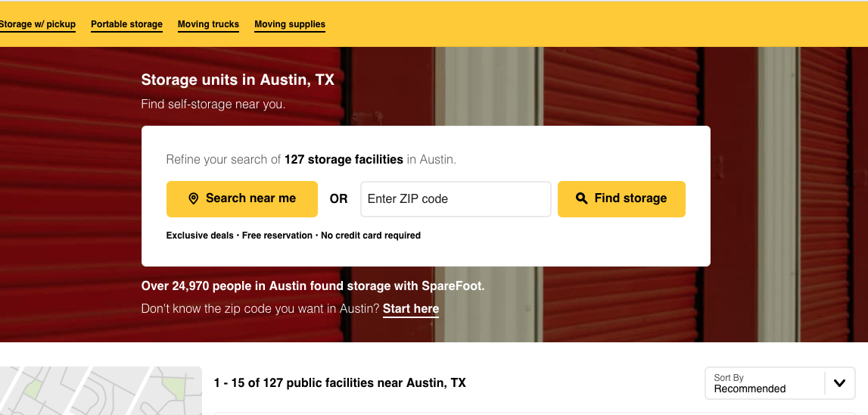Open Portable storage menu item
This screenshot has width=868, height=415.
(127, 24)
